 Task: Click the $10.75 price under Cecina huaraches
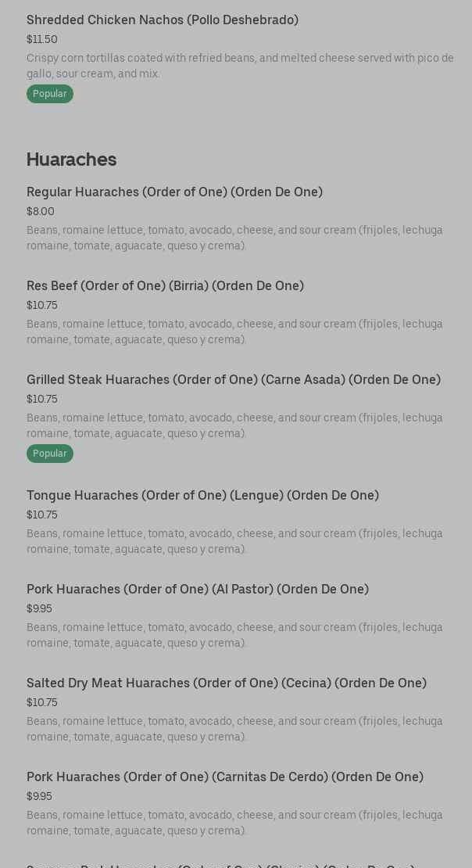coord(42,703)
